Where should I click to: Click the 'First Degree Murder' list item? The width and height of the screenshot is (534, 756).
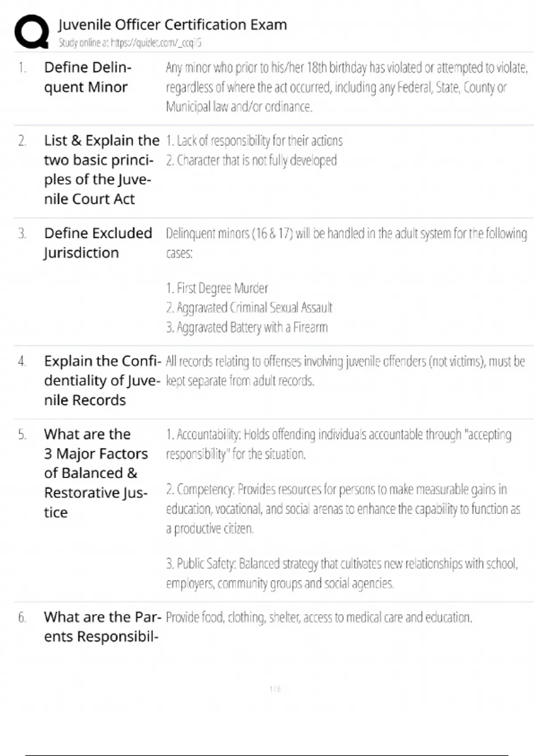[217, 288]
